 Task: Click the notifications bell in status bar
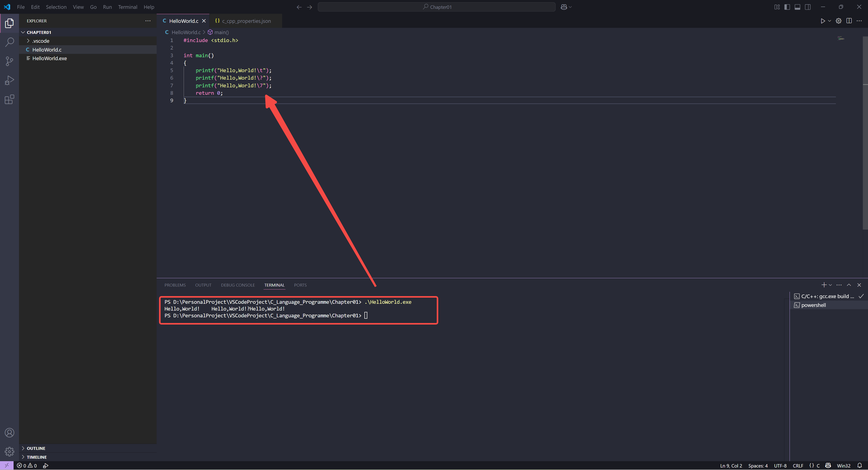[859, 466]
